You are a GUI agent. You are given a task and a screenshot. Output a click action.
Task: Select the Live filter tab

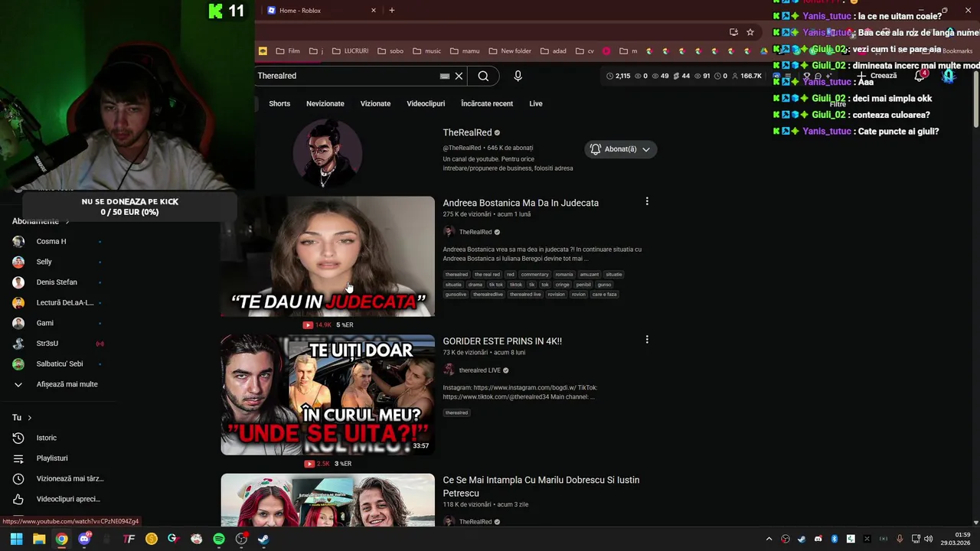click(536, 103)
